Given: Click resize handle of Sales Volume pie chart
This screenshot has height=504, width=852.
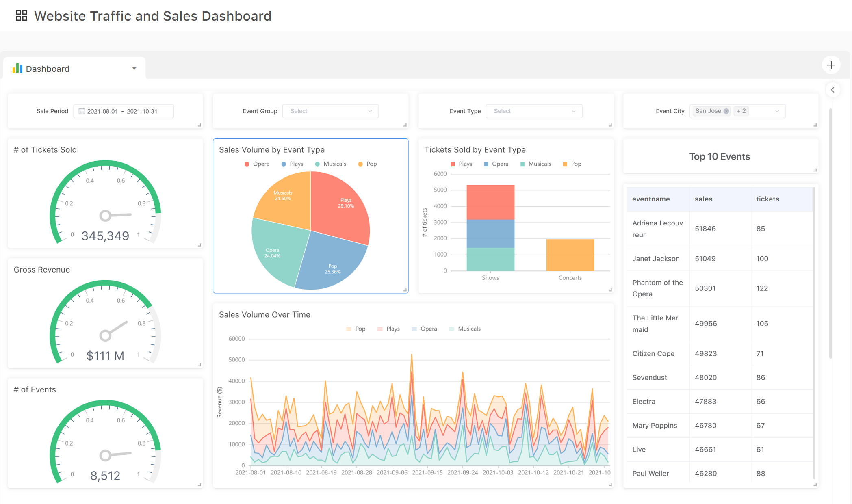Looking at the screenshot, I should 405,290.
